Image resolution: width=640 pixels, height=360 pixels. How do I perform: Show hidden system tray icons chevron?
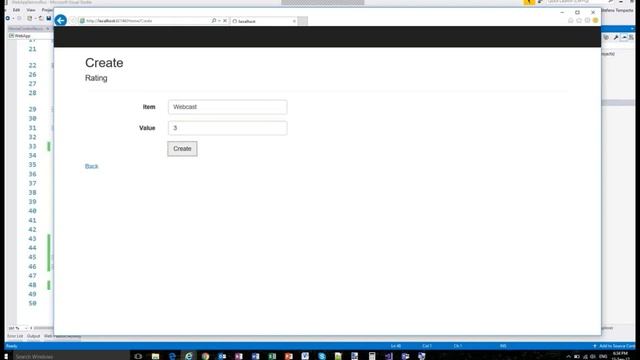pyautogui.click(x=568, y=357)
